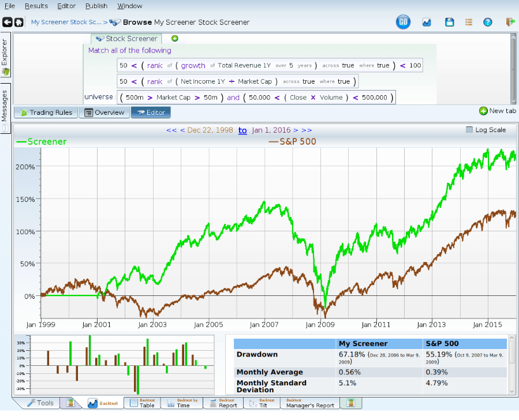Viewport: 519px width, 420px height.
Task: Follow the My Screener Stock Sc... breadcrumb link
Action: tap(66, 22)
